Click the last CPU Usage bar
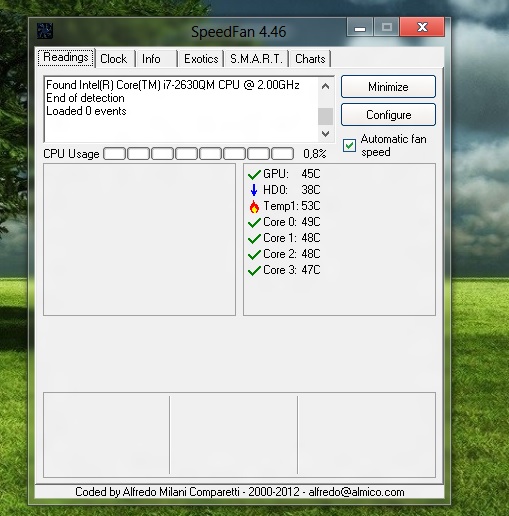This screenshot has height=516, width=509. 283,154
